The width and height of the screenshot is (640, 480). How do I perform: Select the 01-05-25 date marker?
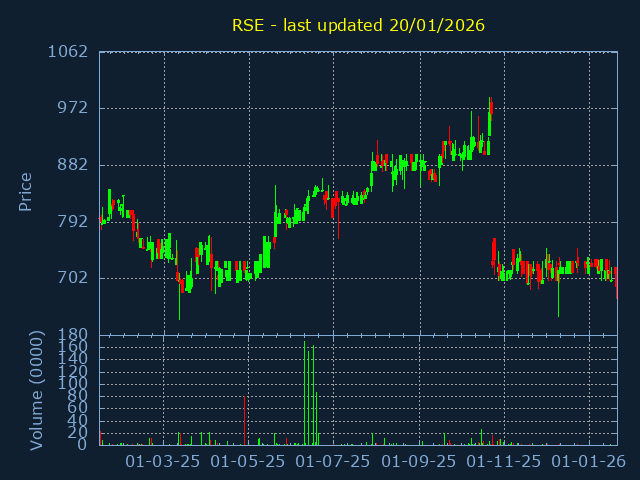pyautogui.click(x=249, y=462)
